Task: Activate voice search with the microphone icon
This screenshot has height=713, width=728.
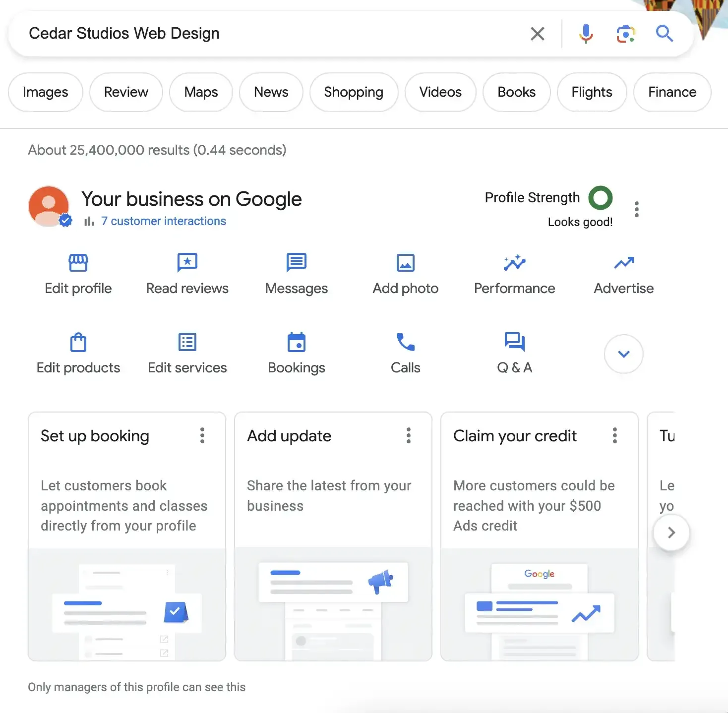Action: pos(586,33)
